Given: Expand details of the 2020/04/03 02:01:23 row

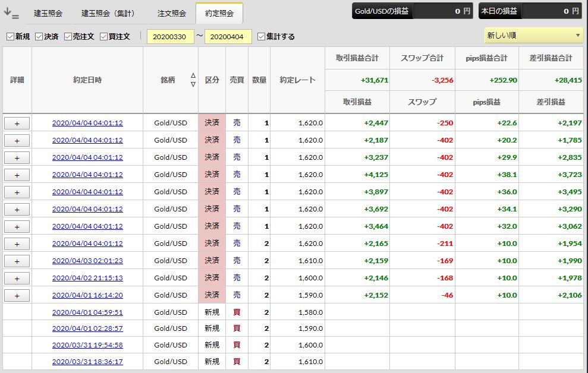Looking at the screenshot, I should coord(17,261).
